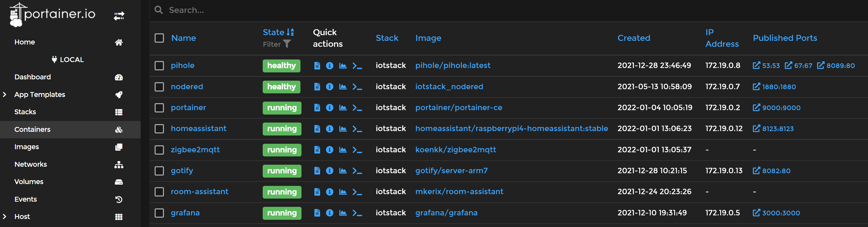Screen dimensions: 868x227
Task: Open homeassistant container details link
Action: (x=199, y=129)
